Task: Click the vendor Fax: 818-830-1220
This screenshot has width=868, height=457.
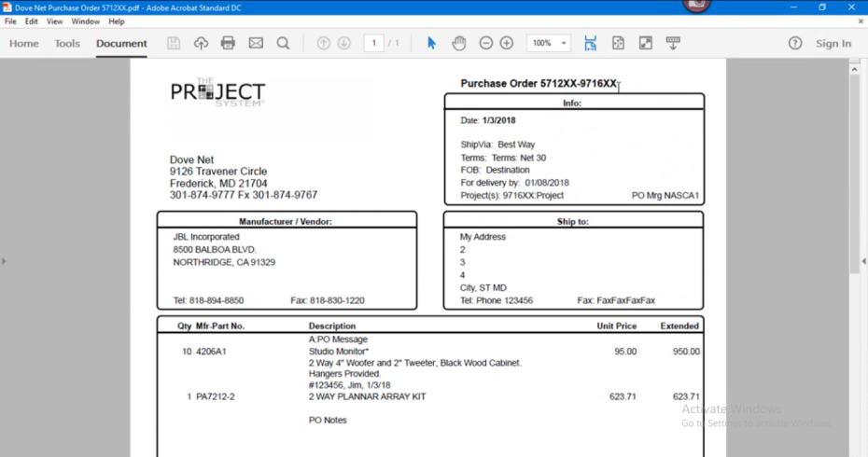Action: [x=328, y=301]
